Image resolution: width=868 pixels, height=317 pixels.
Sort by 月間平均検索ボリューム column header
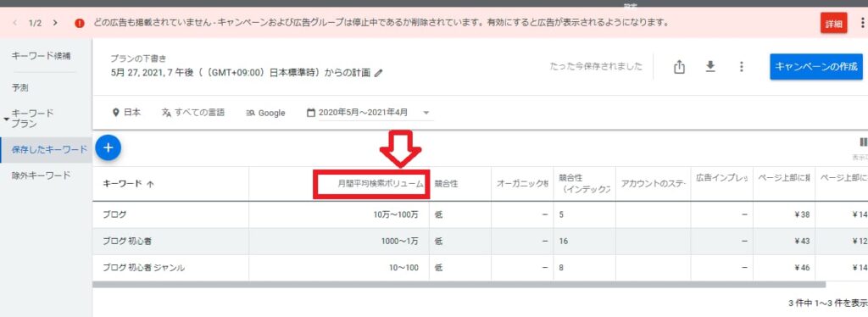pyautogui.click(x=381, y=184)
